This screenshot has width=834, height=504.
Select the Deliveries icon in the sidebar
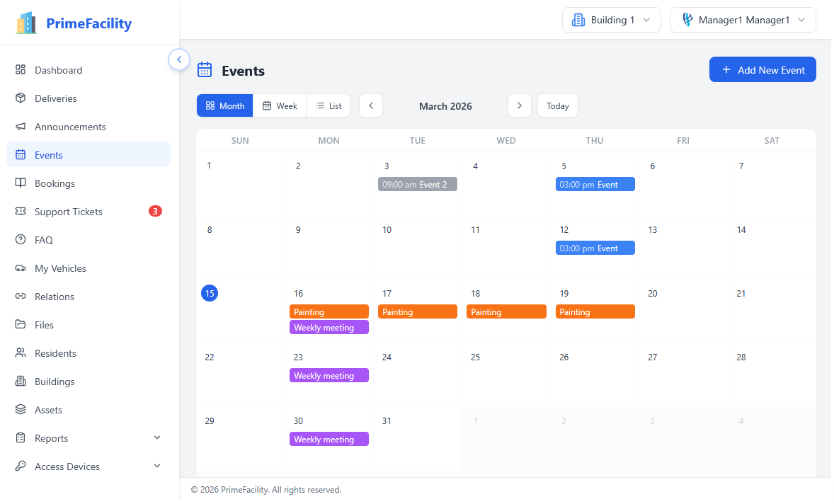coord(19,98)
